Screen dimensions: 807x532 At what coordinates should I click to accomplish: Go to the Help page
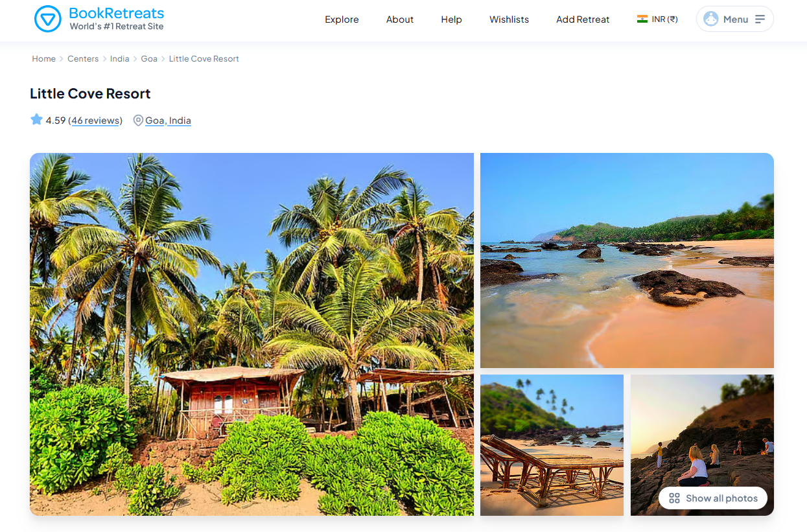click(x=451, y=19)
